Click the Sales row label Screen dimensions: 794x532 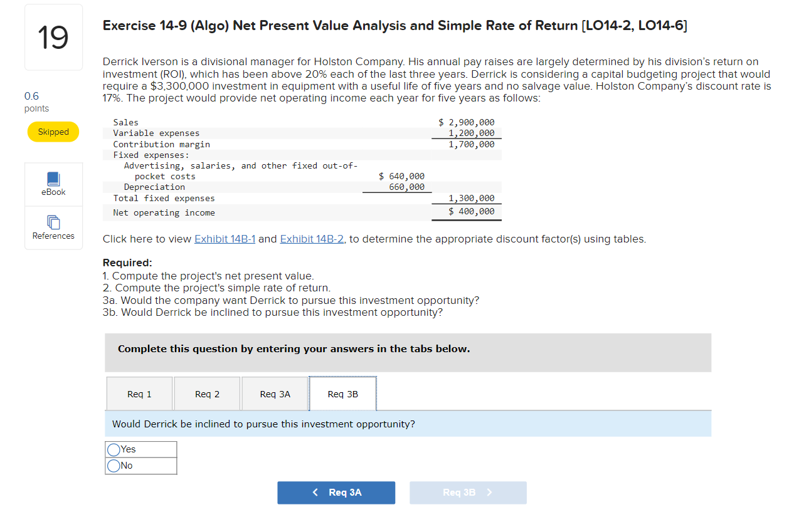(x=125, y=122)
